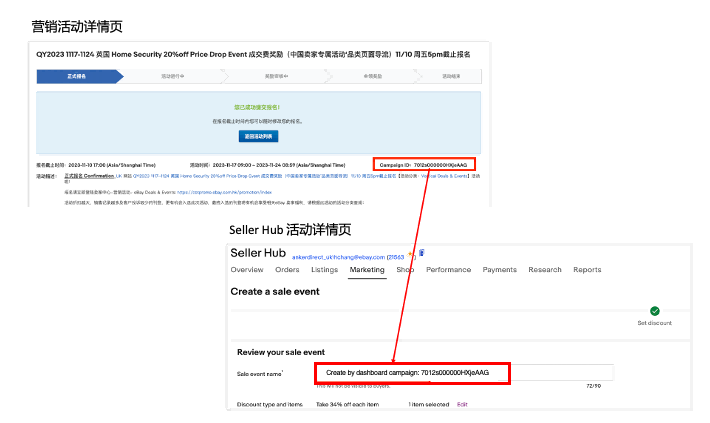Click the 1 item selected text
Screen dimensions: 710x423
click(x=428, y=404)
